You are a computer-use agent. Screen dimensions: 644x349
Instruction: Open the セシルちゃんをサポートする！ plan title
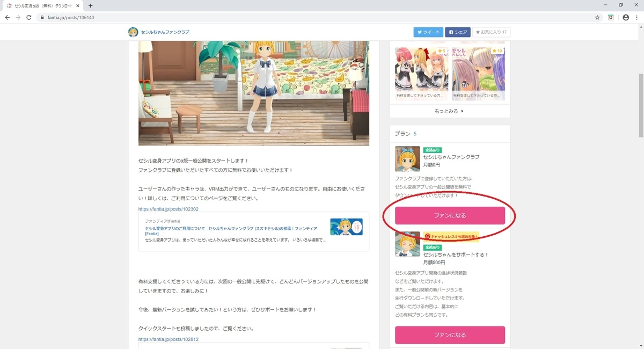point(456,255)
